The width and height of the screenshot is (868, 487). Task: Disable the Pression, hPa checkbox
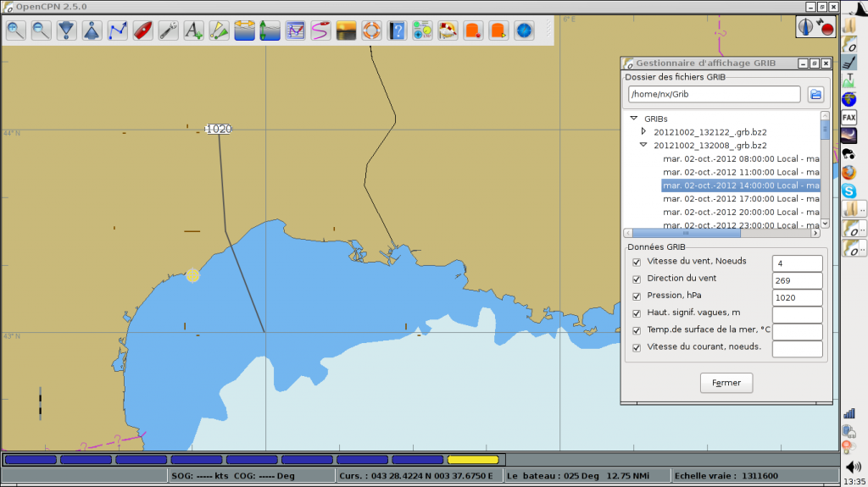[637, 296]
